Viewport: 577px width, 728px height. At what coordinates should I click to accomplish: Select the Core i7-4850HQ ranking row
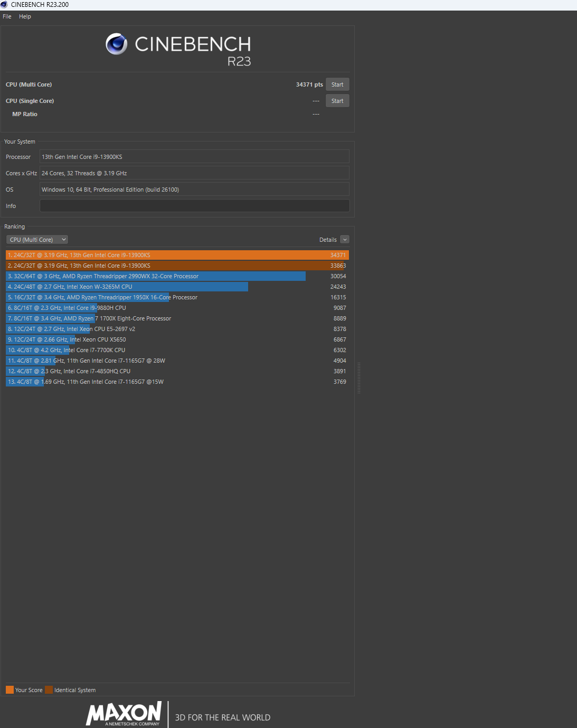177,371
